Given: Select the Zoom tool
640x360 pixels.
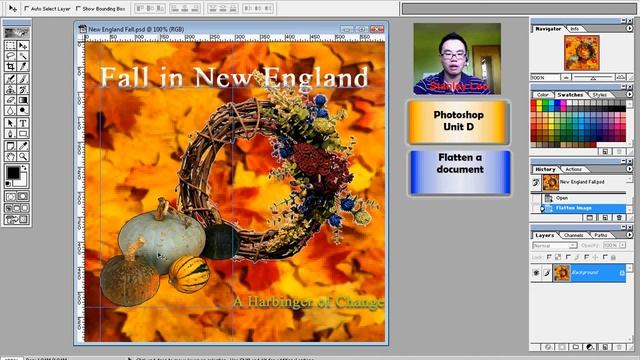Looking at the screenshot, I should tap(23, 156).
